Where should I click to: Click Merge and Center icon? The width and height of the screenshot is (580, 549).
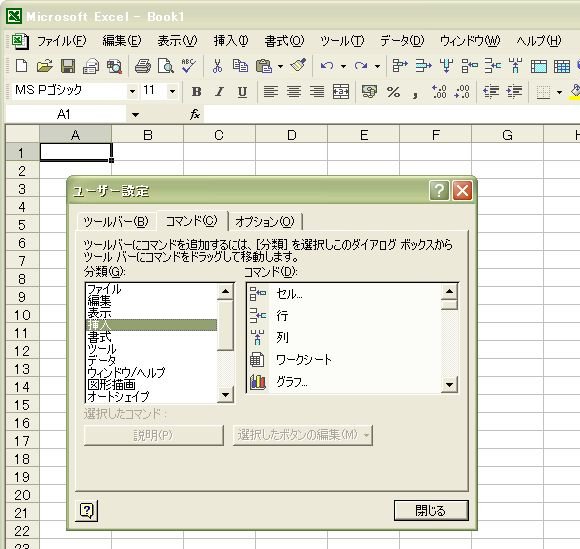[341, 91]
